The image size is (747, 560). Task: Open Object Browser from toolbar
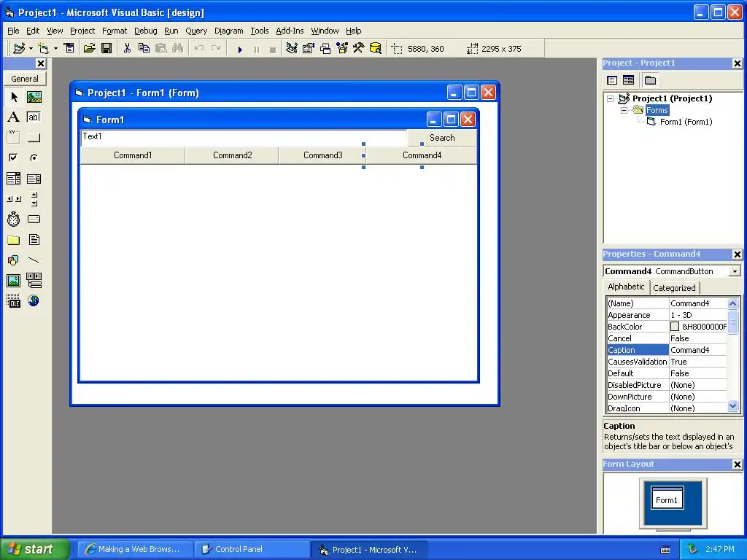pos(342,49)
